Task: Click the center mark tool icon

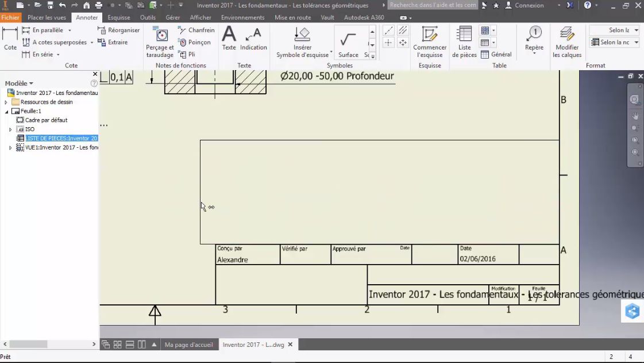Action: click(388, 43)
